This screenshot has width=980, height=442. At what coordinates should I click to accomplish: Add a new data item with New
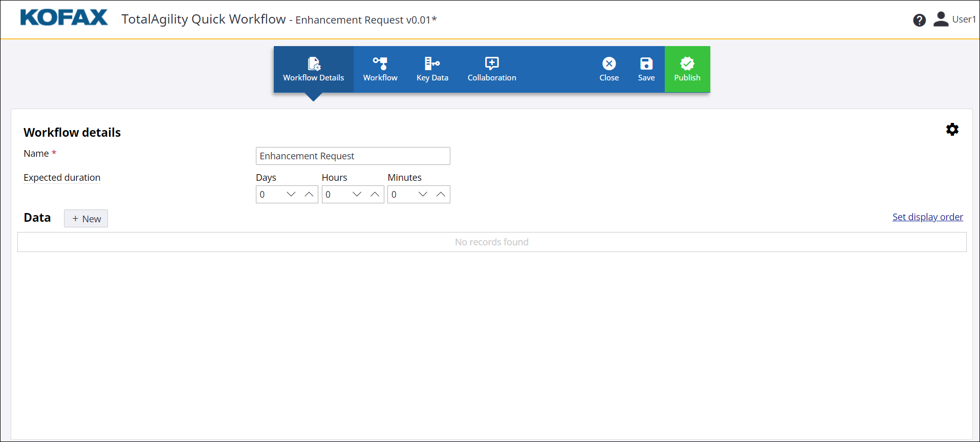86,219
